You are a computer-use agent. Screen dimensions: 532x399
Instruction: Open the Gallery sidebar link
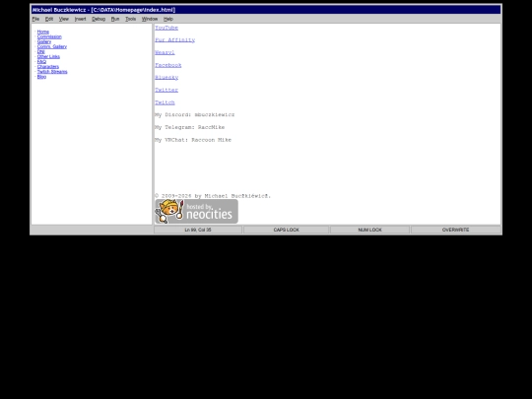pos(44,41)
